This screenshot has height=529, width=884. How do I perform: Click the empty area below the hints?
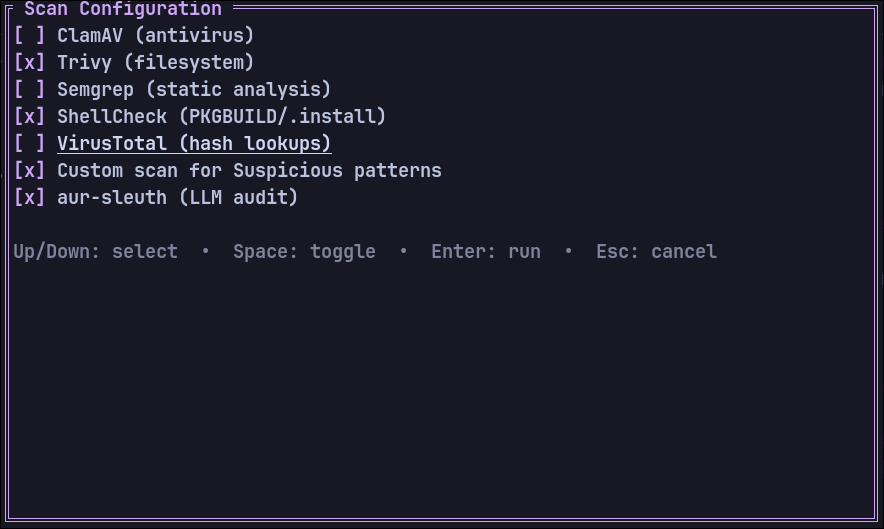(x=440, y=390)
